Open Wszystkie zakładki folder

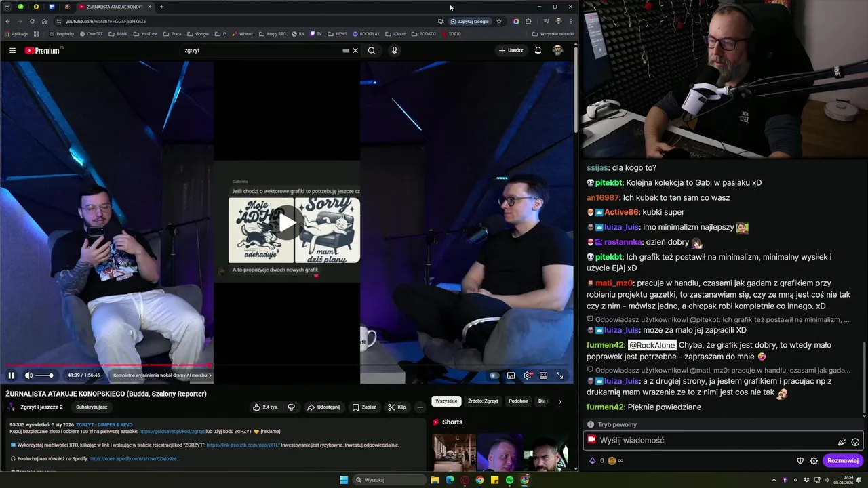(553, 33)
